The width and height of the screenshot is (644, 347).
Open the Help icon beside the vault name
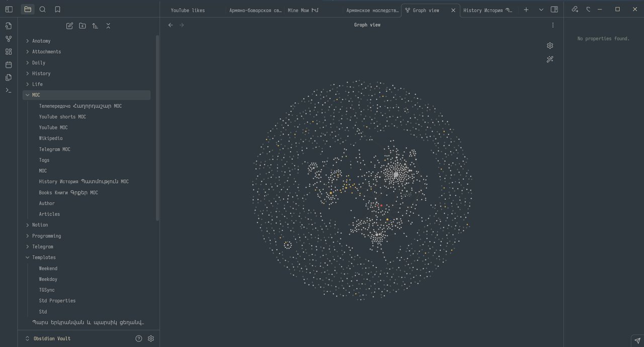[139, 339]
